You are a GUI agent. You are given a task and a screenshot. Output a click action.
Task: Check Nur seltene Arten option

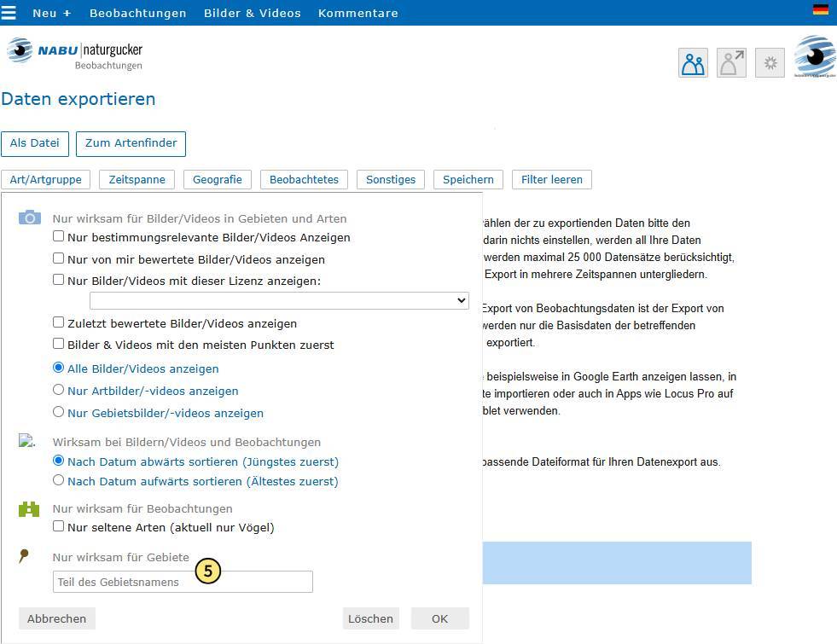coord(58,526)
